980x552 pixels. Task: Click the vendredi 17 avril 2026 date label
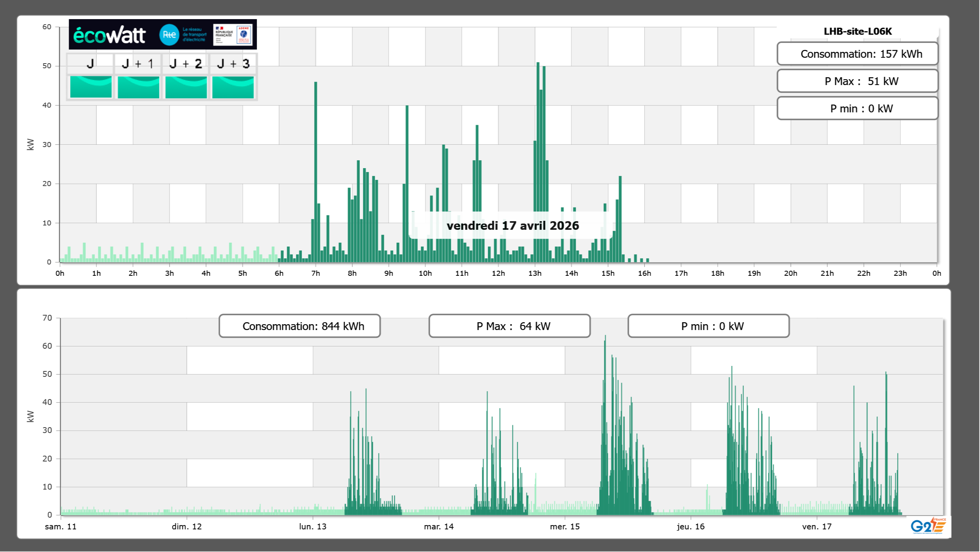click(x=512, y=225)
